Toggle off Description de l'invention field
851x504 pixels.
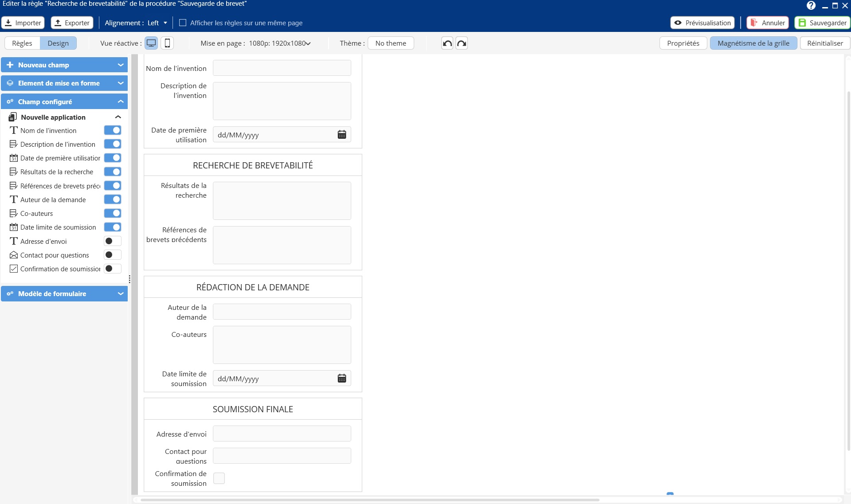pos(113,144)
